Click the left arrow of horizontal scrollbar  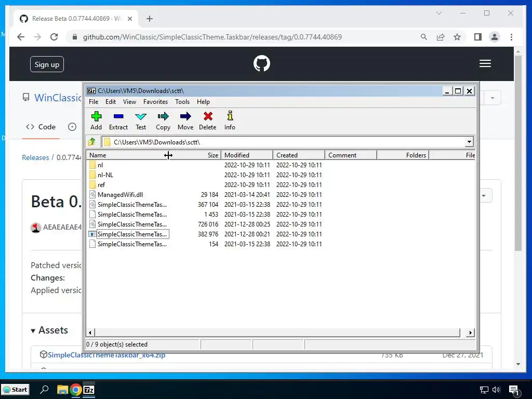[90, 332]
